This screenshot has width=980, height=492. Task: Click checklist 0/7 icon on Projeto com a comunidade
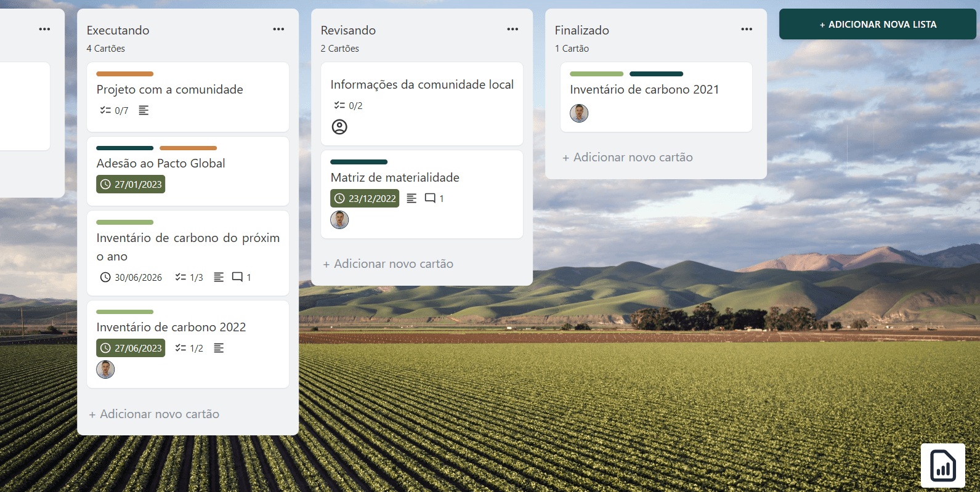[105, 110]
